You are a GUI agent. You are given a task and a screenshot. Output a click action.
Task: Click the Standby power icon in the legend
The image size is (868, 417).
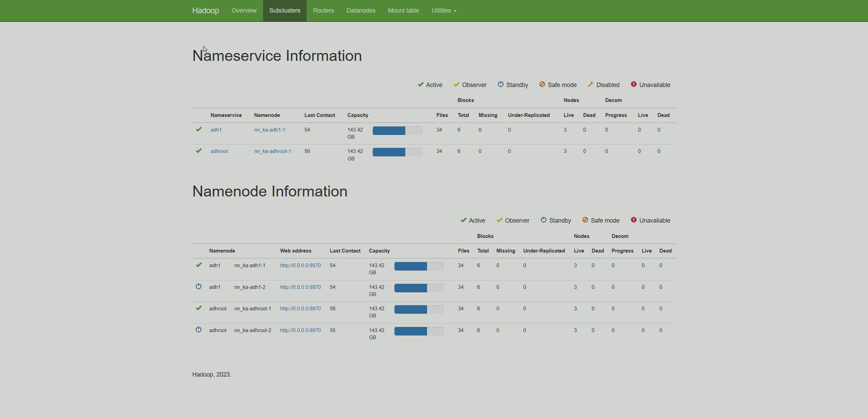click(501, 84)
